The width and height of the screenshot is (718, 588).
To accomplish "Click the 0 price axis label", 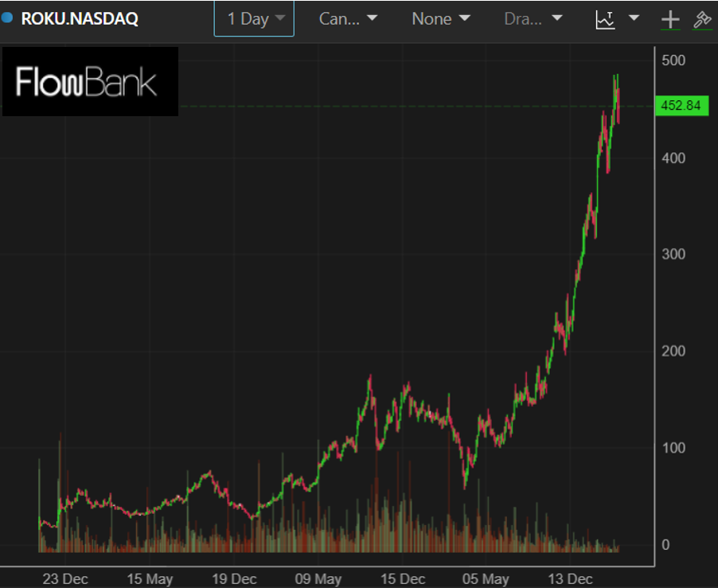I will (x=665, y=545).
